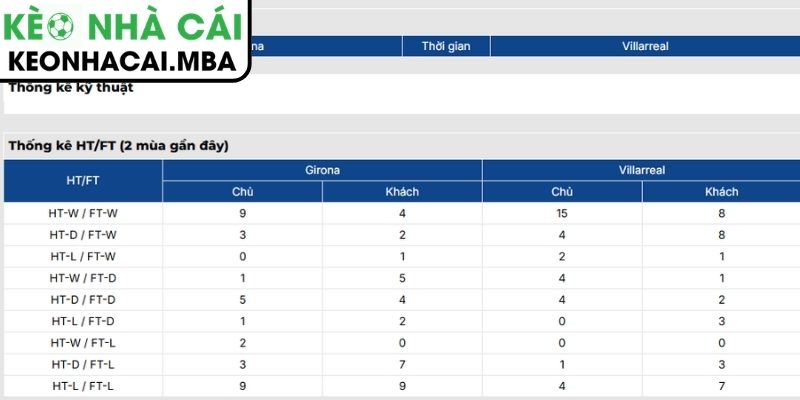Expand the Thống kê HT/FT section heading
The image size is (800, 400).
coord(118,145)
